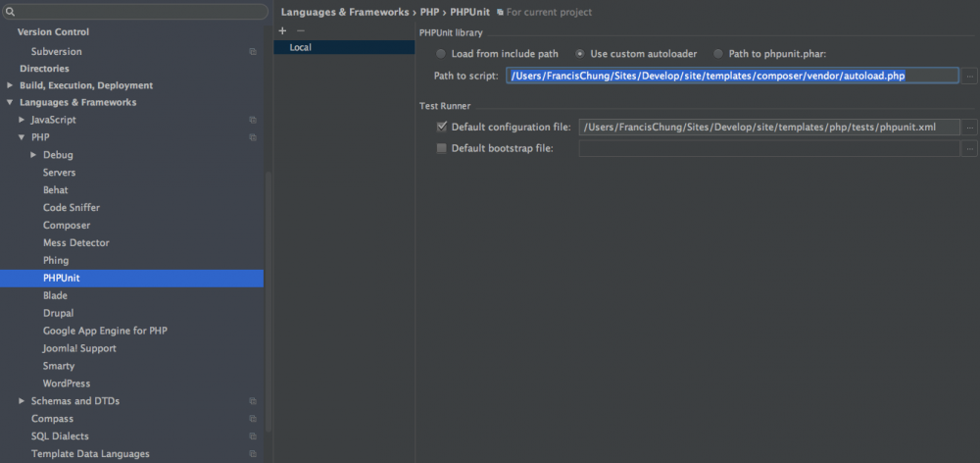Remove configuration with the minus icon
The image size is (980, 463).
coord(301,30)
